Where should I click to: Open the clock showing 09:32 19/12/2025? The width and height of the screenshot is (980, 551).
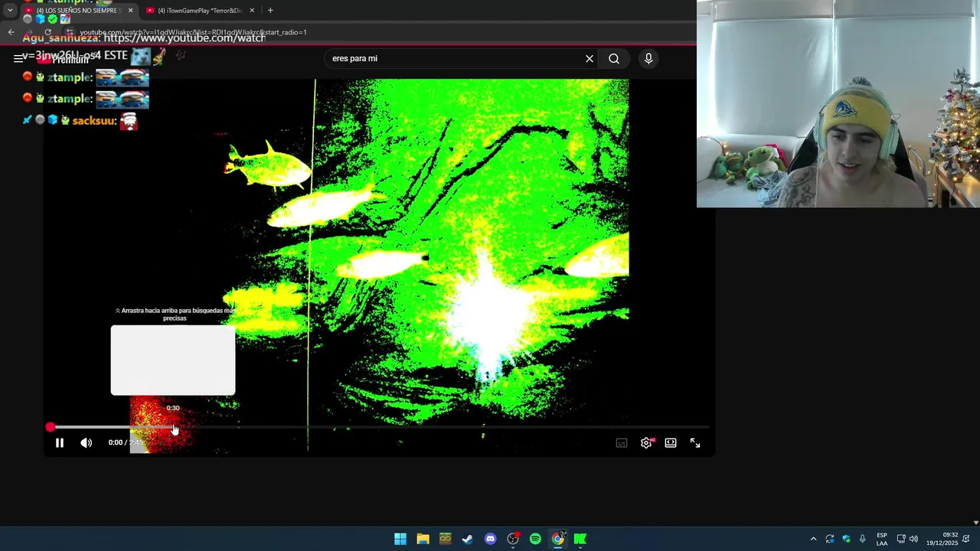coord(942,539)
